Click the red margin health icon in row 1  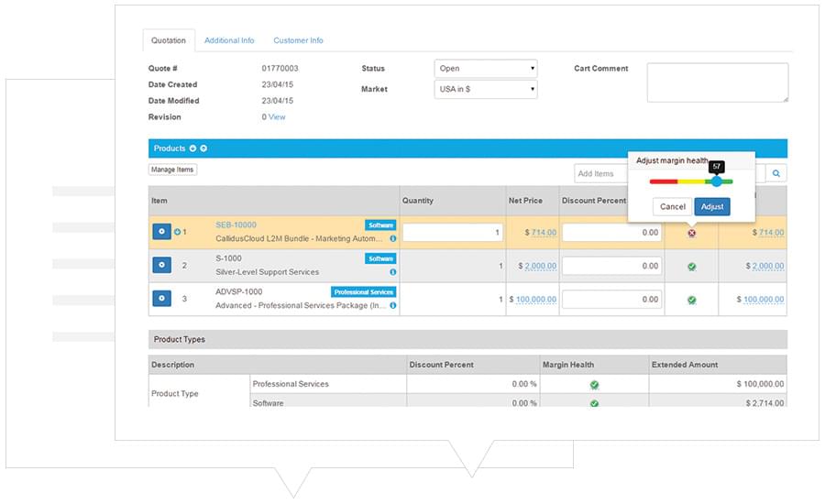(x=691, y=233)
